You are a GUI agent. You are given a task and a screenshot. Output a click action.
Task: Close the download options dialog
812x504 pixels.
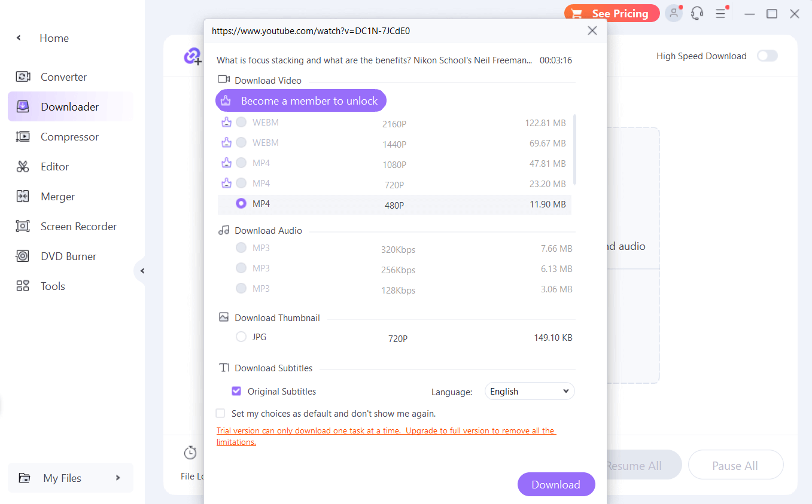592,30
